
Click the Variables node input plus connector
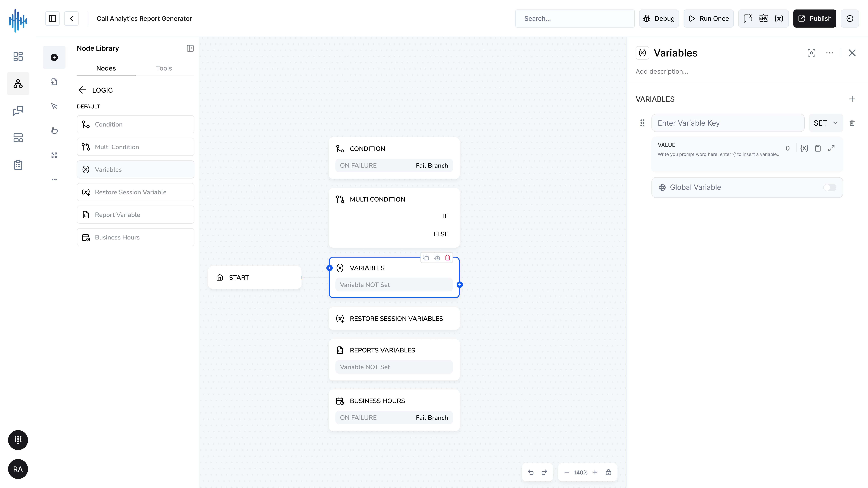(x=330, y=268)
